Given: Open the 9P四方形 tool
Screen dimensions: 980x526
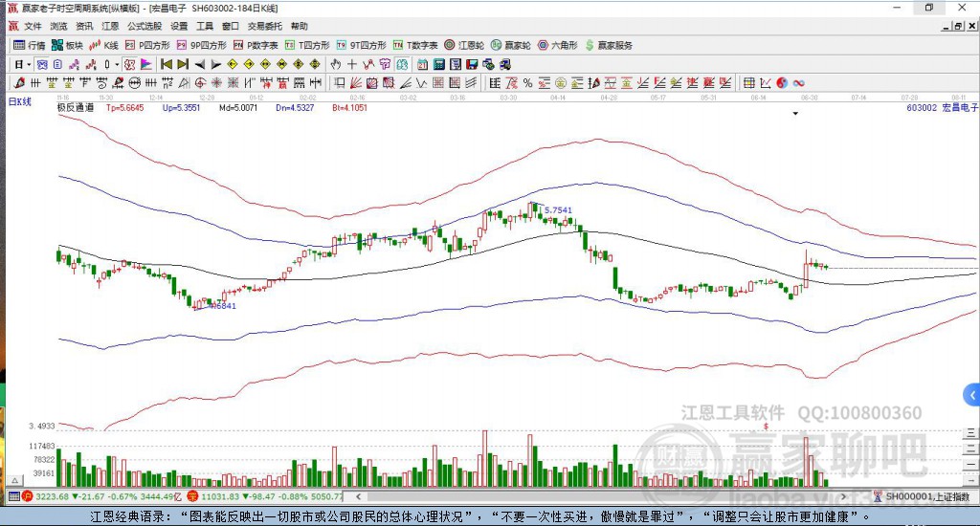Looking at the screenshot, I should pyautogui.click(x=202, y=45).
